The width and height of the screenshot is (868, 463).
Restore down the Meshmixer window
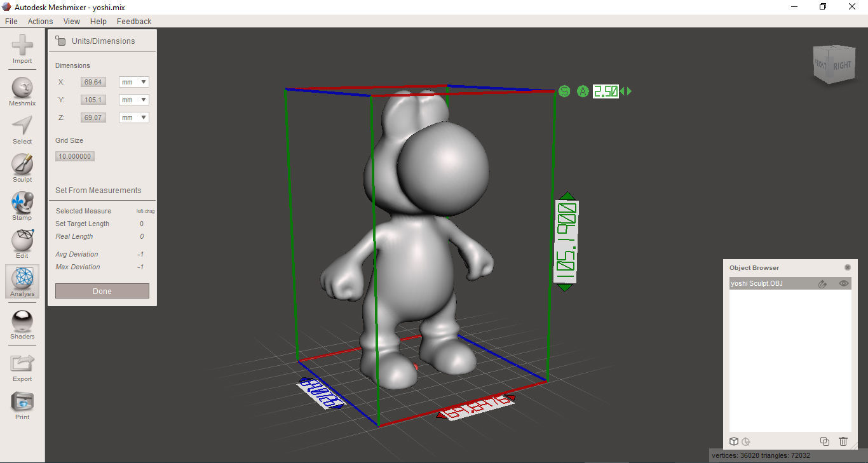pos(823,6)
